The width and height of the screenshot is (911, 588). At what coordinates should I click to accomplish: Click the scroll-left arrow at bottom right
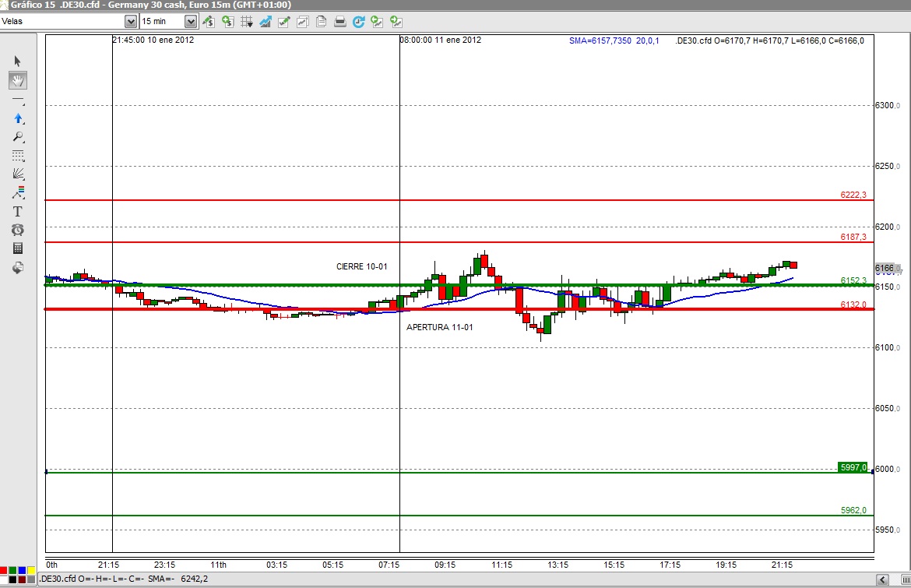tap(882, 580)
